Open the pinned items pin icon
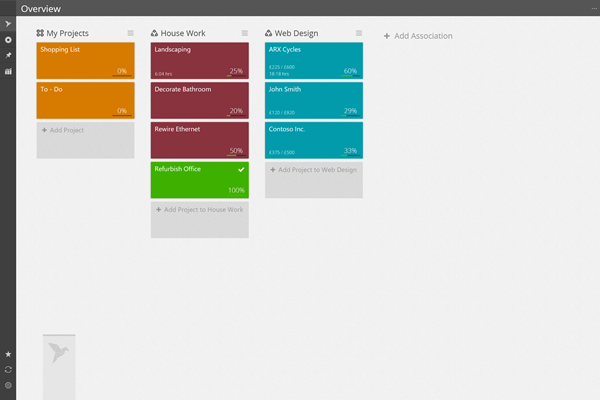The width and height of the screenshot is (600, 400). [8, 55]
